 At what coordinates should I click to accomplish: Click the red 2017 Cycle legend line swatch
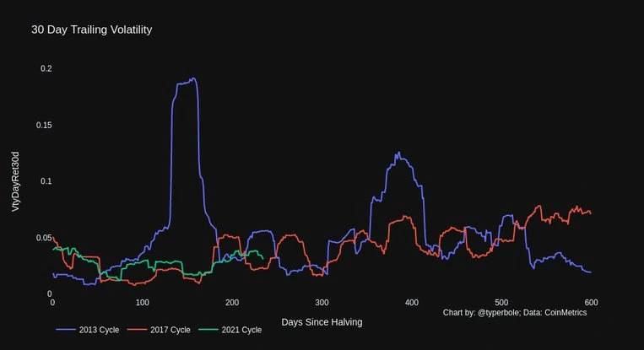coord(137,330)
